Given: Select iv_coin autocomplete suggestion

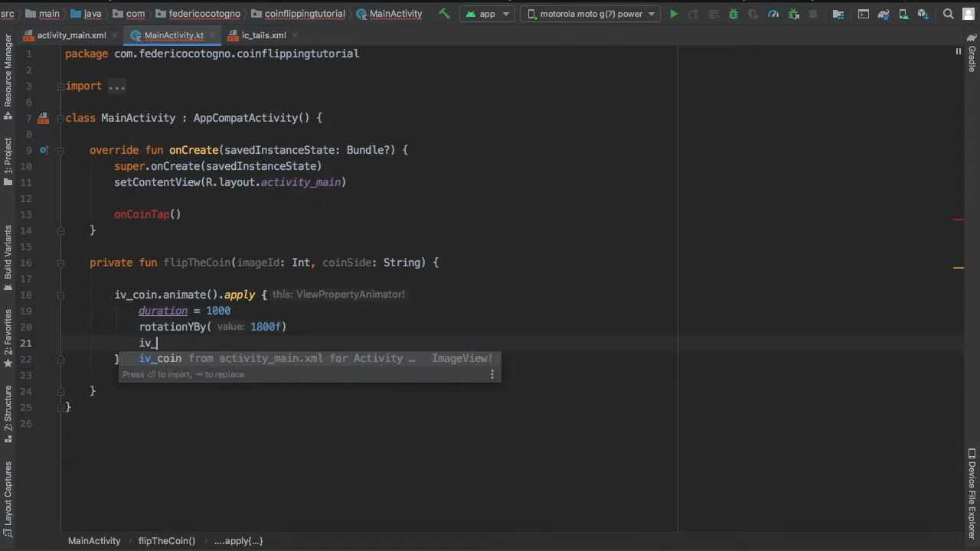Looking at the screenshot, I should (x=309, y=358).
